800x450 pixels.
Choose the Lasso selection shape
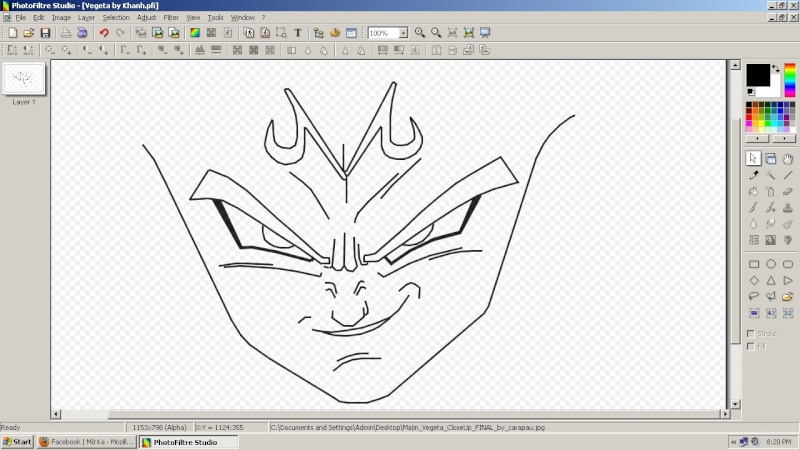point(754,296)
